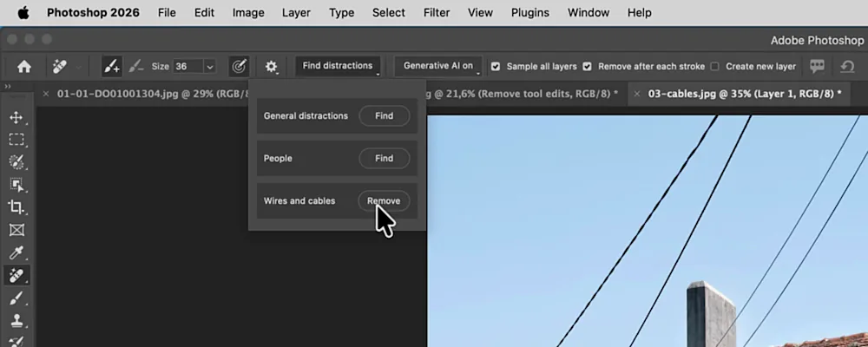Select the Remove tool in tools panel
This screenshot has width=868, height=347.
point(16,275)
